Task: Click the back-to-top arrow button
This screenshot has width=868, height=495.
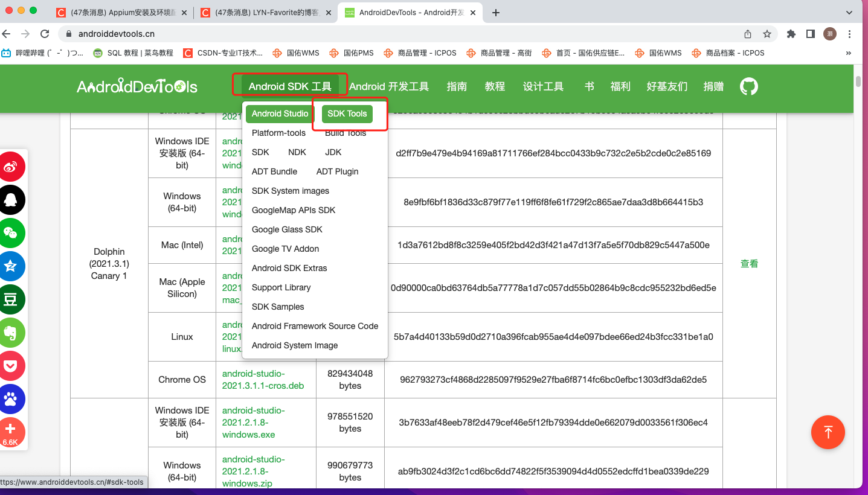Action: [828, 432]
